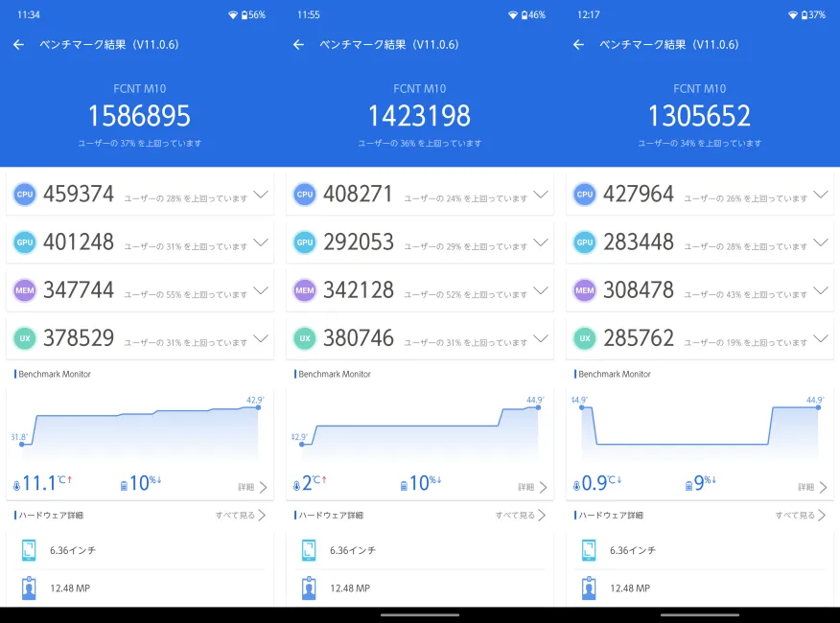This screenshot has height=623, width=840.
Task: Click MEM icon beside score 308478
Action: pos(585,290)
